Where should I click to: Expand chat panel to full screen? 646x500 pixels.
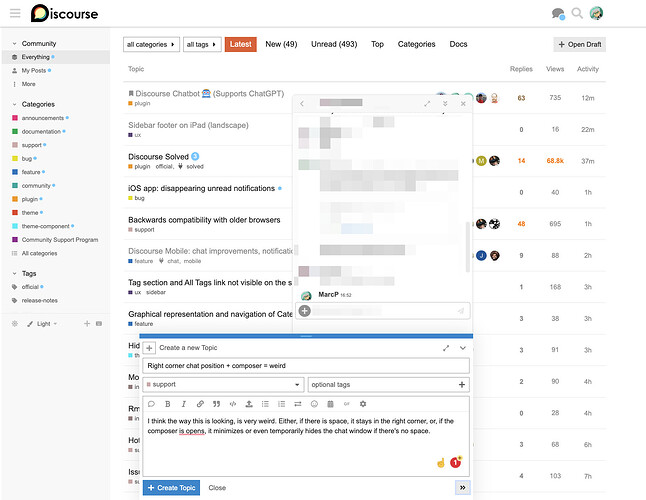click(x=427, y=103)
